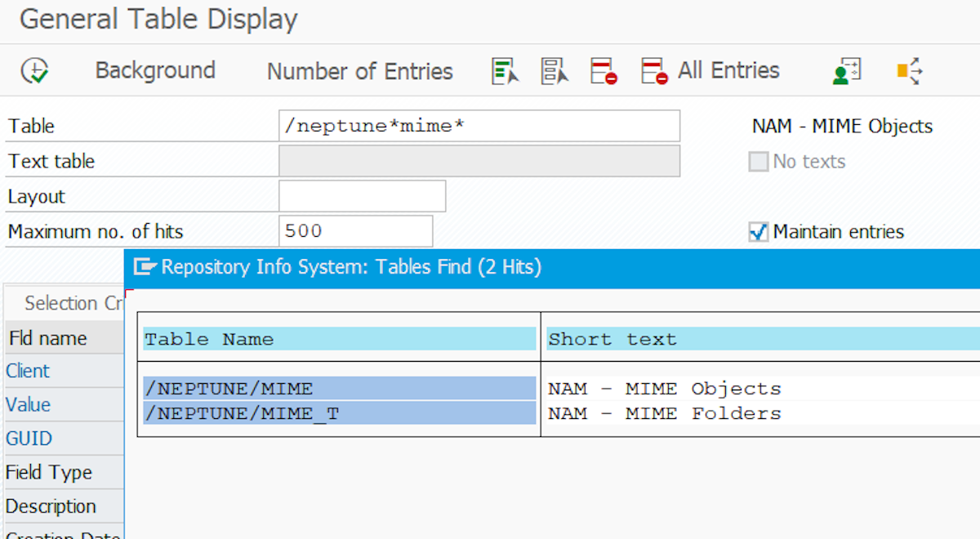The height and width of the screenshot is (539, 980).
Task: Run the query in Background
Action: 155,71
